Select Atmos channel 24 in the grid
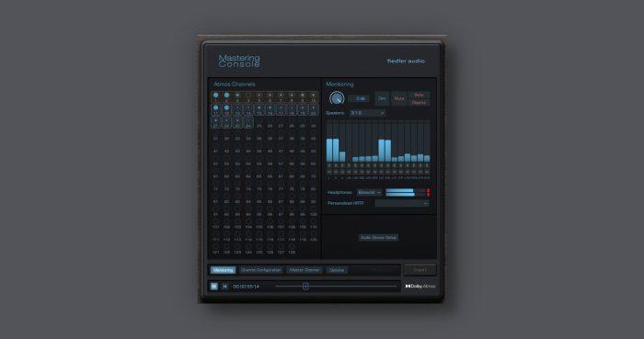The image size is (644, 339). point(248,122)
